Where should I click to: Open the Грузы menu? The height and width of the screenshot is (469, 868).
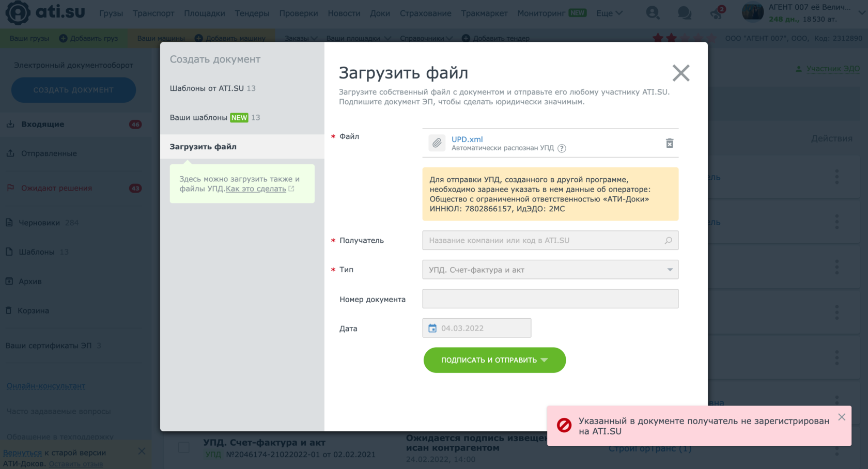111,13
